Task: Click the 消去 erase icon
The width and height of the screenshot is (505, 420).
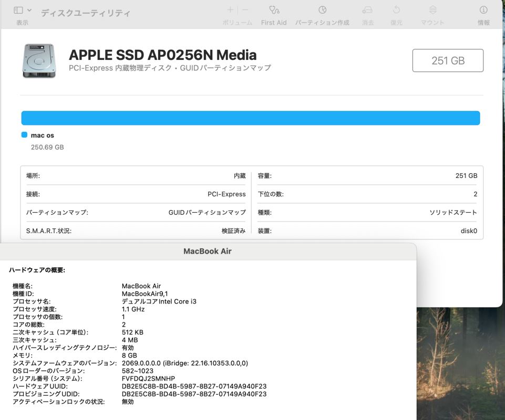Action: click(367, 10)
